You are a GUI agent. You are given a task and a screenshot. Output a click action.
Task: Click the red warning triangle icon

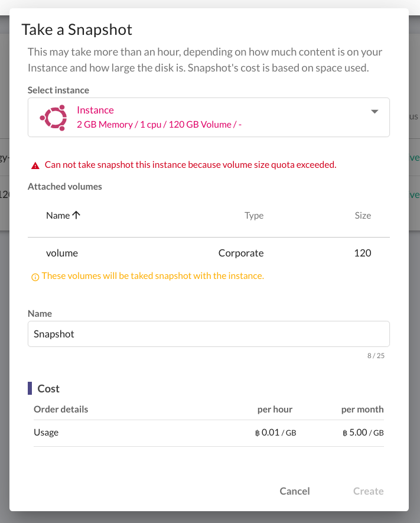tap(35, 165)
